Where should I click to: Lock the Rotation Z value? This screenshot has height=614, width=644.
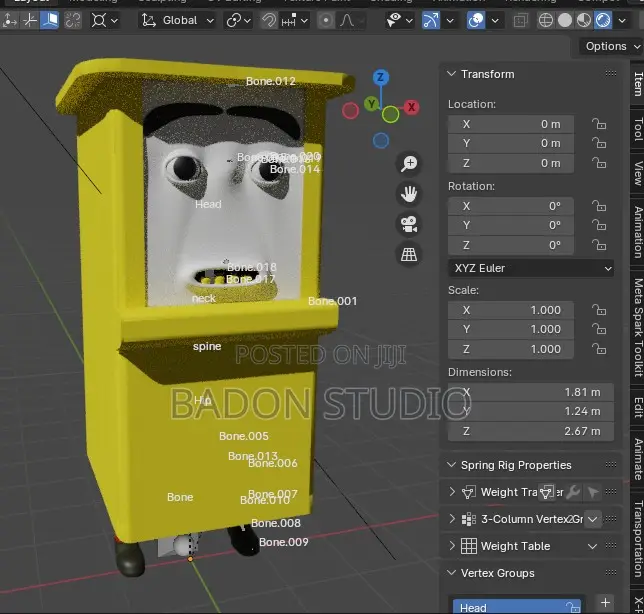point(599,246)
